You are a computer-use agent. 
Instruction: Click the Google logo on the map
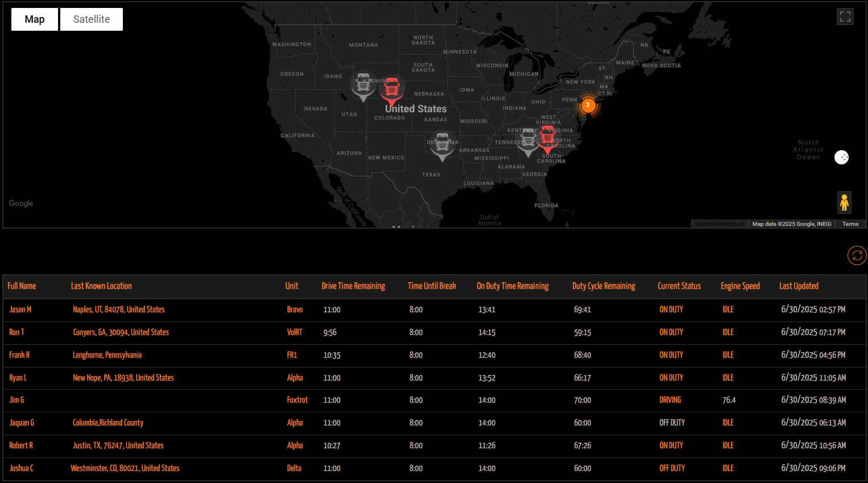(21, 203)
